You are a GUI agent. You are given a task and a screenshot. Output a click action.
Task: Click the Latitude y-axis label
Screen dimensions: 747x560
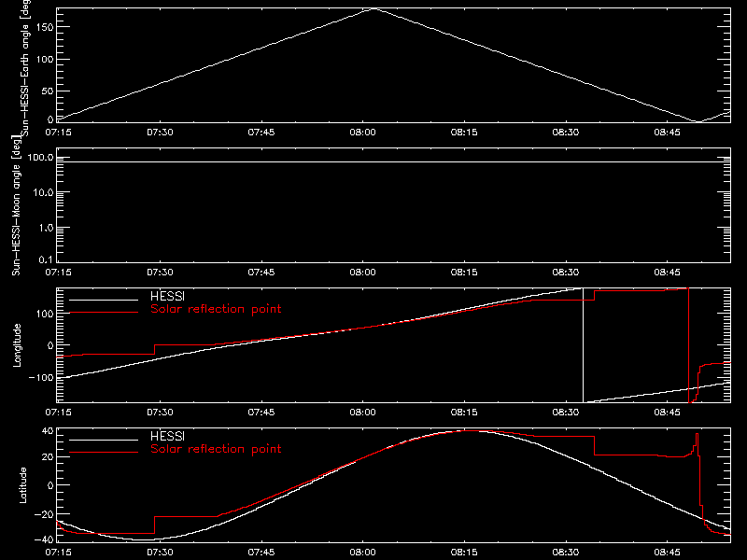point(22,485)
